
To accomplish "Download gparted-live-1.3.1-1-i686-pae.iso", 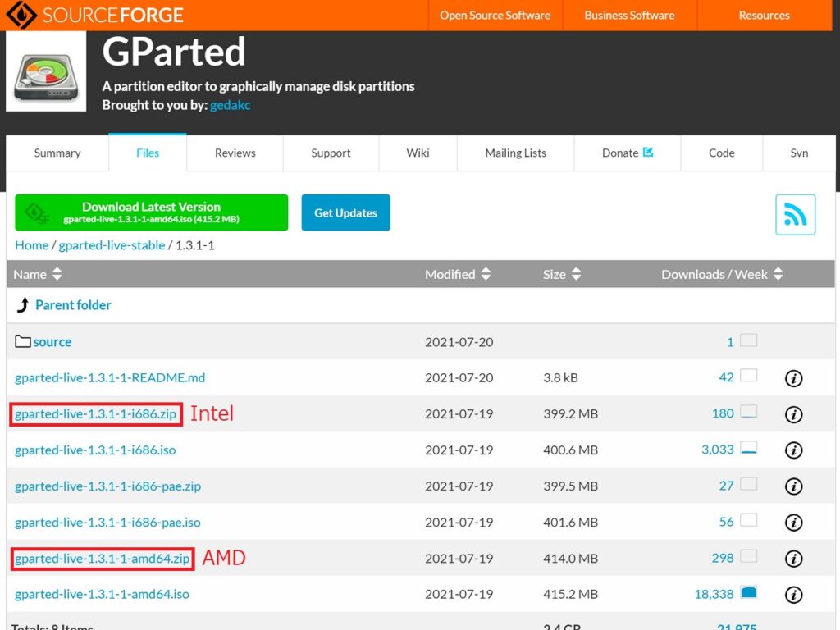I will pyautogui.click(x=107, y=523).
